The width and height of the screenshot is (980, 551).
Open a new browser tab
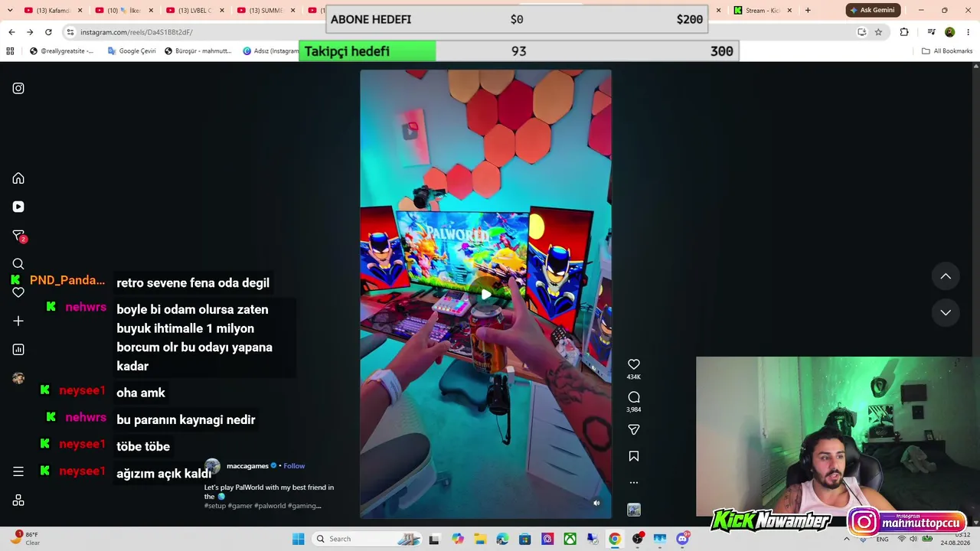(x=808, y=11)
